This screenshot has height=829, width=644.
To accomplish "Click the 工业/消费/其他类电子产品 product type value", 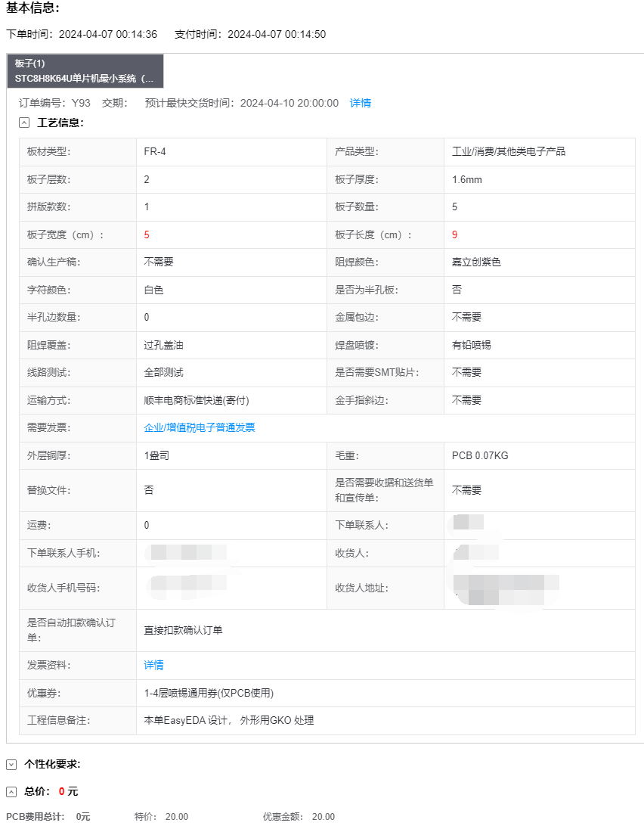I will pyautogui.click(x=509, y=152).
